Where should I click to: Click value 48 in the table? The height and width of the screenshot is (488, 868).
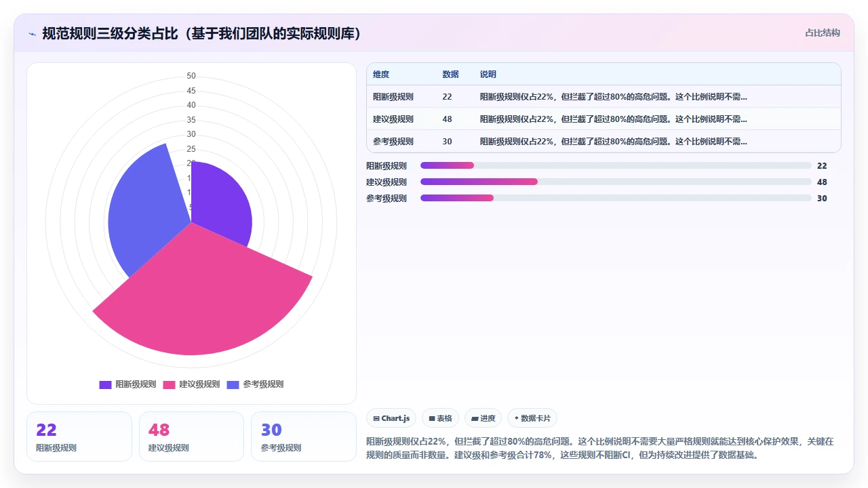point(447,119)
